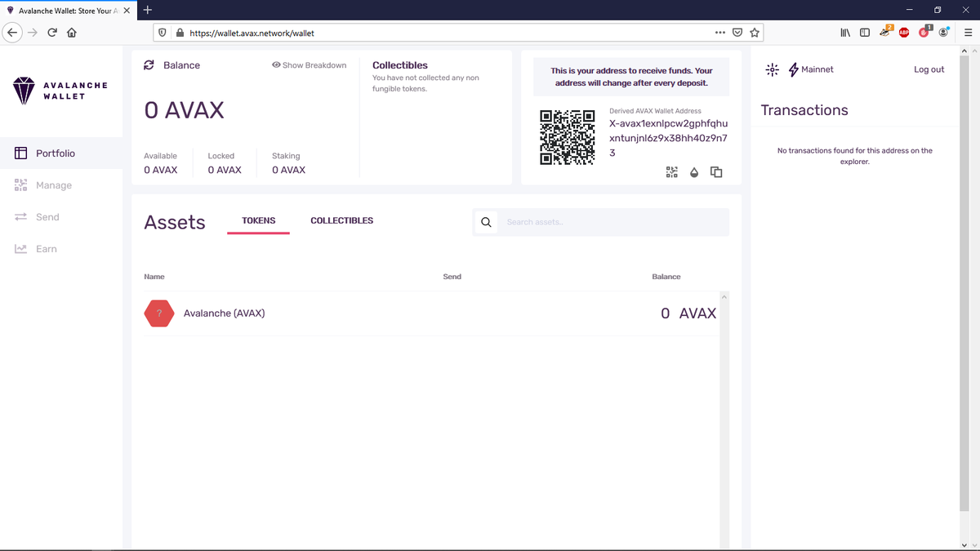Click the Staking 0 AVAX value
980x551 pixels.
tap(289, 170)
